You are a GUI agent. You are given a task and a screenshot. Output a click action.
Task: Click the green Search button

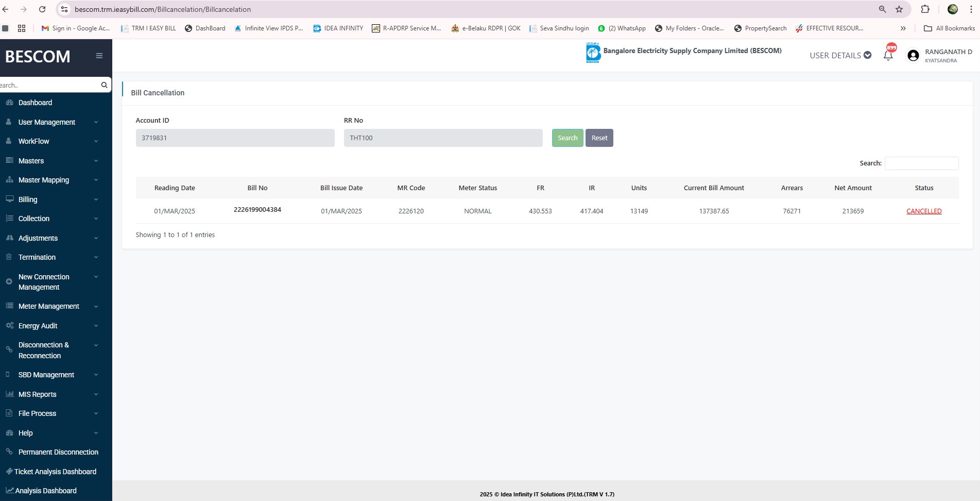click(568, 138)
